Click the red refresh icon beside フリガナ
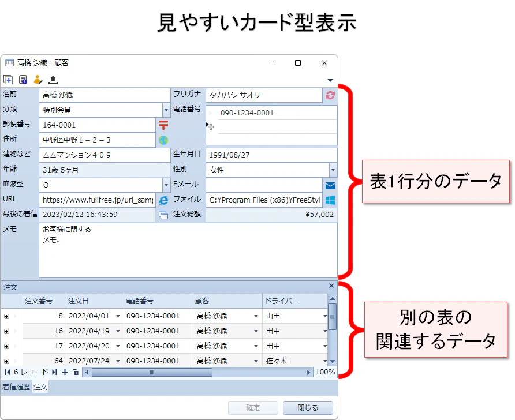 pos(330,95)
